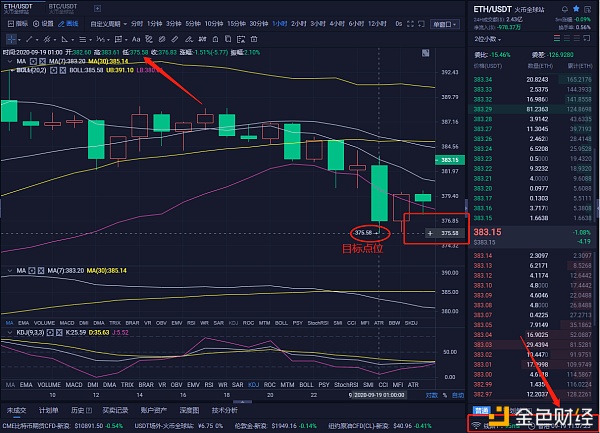Click the add new pair tab plus icon
Image resolution: width=600 pixels, height=433 pixels.
click(x=97, y=8)
